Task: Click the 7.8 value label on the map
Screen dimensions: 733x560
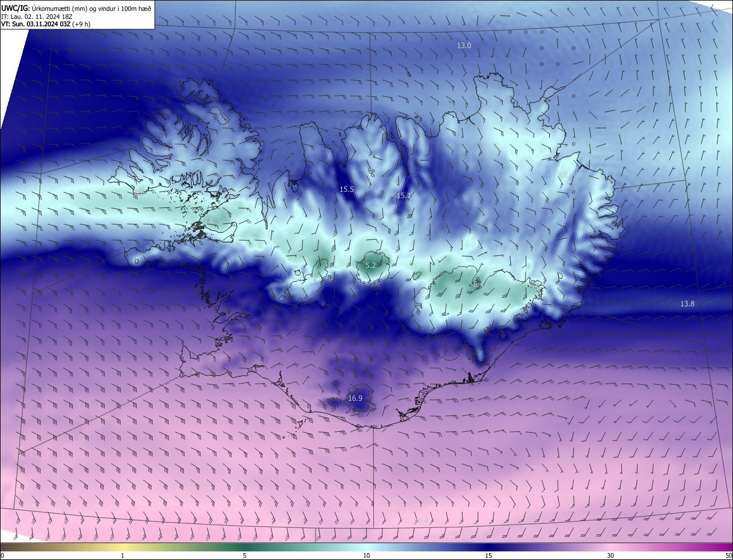Action: point(209,220)
